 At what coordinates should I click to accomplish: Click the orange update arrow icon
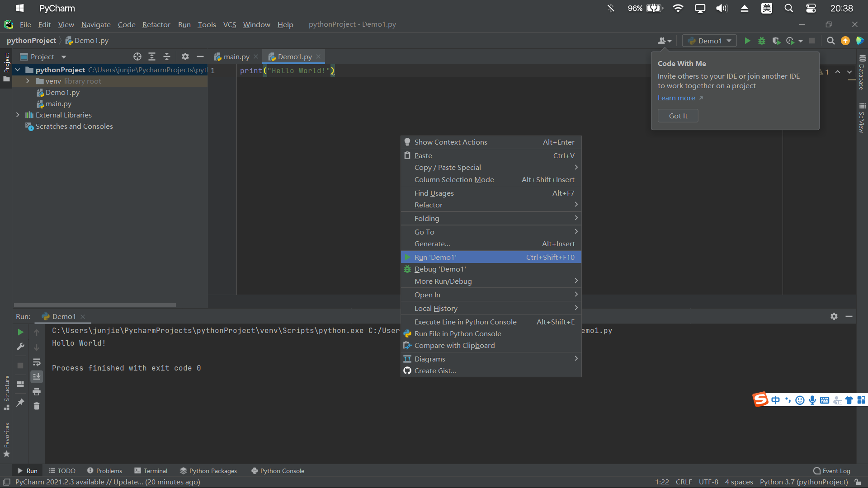point(845,41)
